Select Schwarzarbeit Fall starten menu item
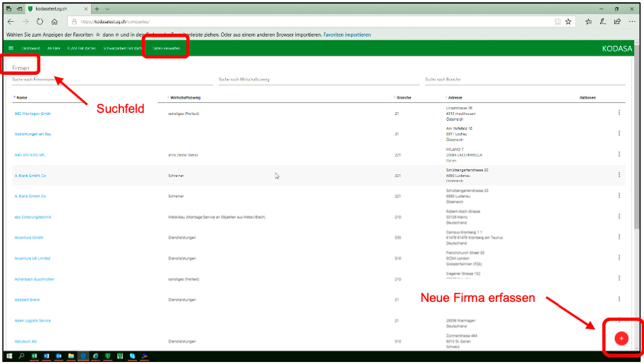Viewport: 644px width, 364px height. click(x=123, y=48)
